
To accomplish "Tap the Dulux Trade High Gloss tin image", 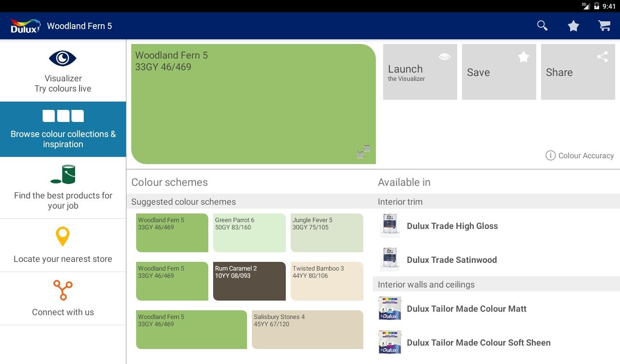I will click(x=390, y=226).
